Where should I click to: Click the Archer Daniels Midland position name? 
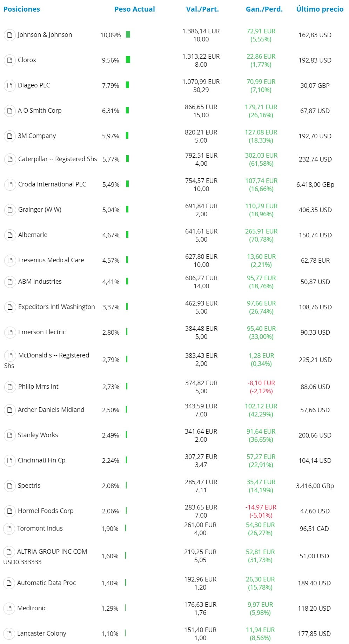point(51,410)
